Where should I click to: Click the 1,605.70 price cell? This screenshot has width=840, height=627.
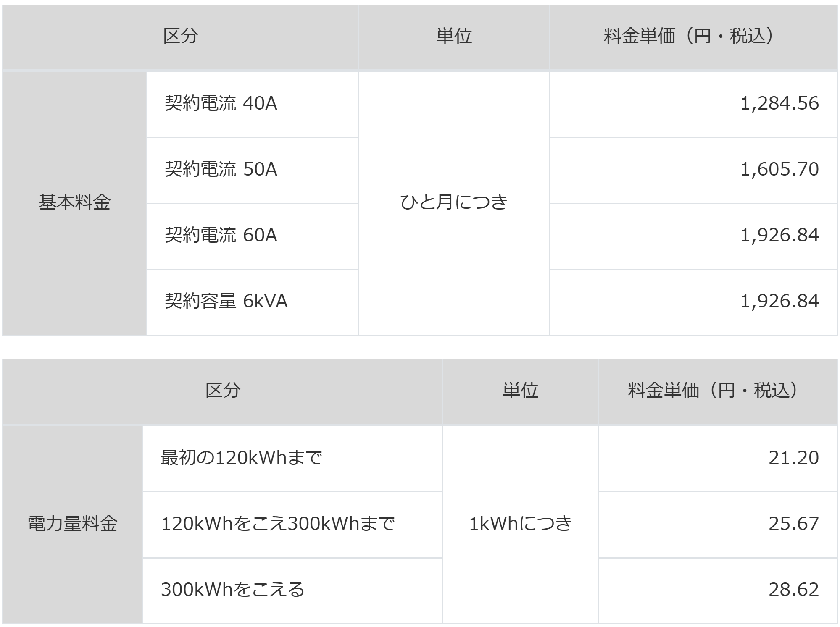click(x=693, y=170)
